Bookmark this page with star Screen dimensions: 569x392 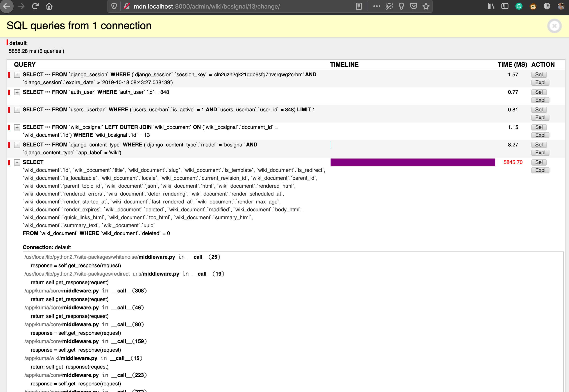pyautogui.click(x=426, y=6)
